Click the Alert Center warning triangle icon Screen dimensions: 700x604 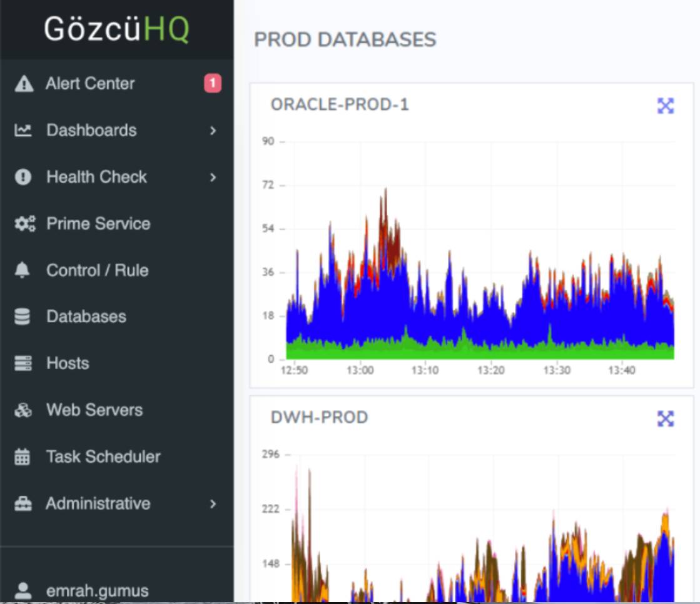tap(24, 83)
